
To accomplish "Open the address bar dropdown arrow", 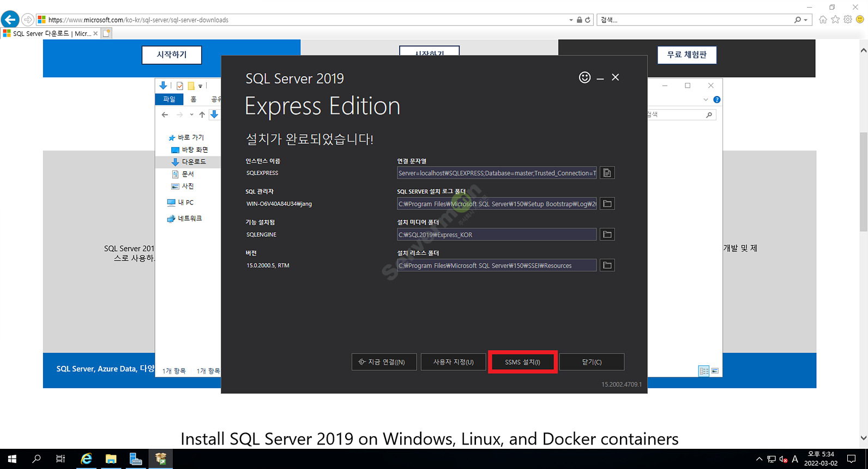I will tap(571, 20).
